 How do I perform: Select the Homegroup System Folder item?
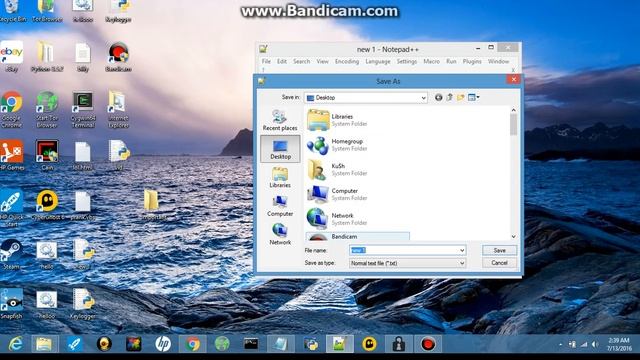tap(338, 145)
